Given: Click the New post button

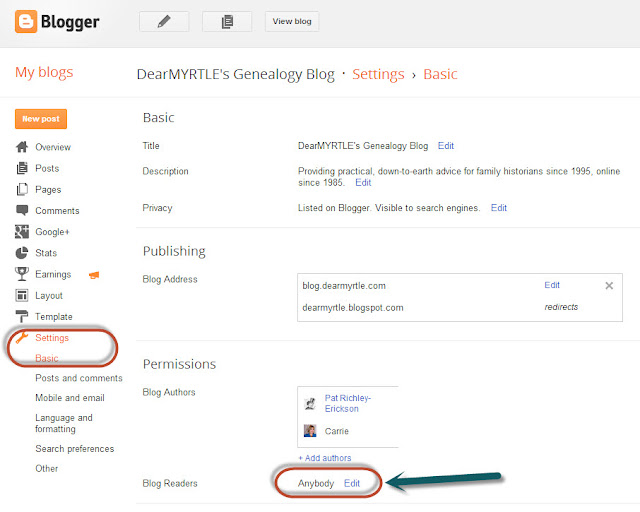Looking at the screenshot, I should 41,119.
